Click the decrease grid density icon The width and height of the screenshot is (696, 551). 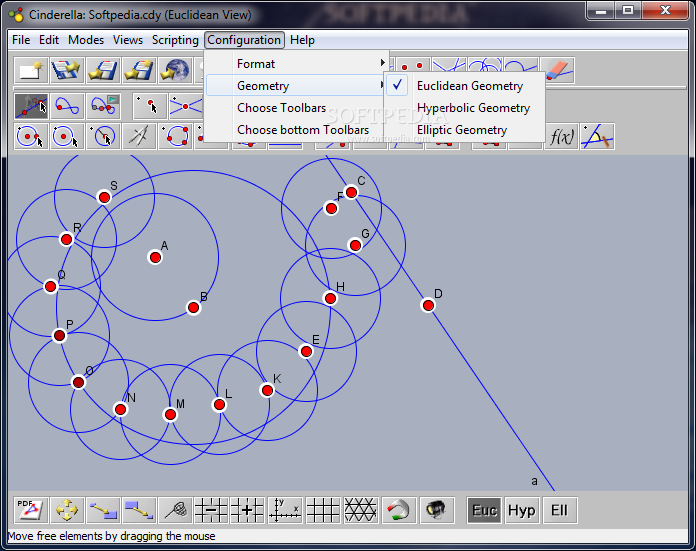pyautogui.click(x=212, y=510)
